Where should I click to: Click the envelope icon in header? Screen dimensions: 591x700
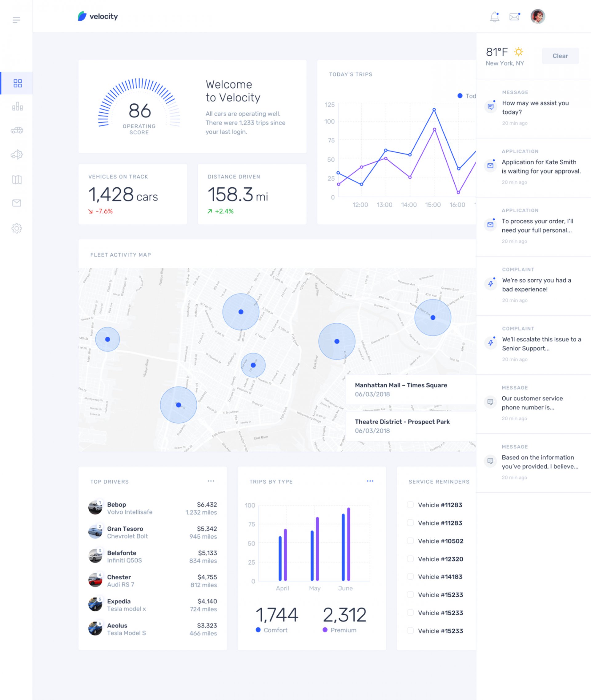point(514,17)
